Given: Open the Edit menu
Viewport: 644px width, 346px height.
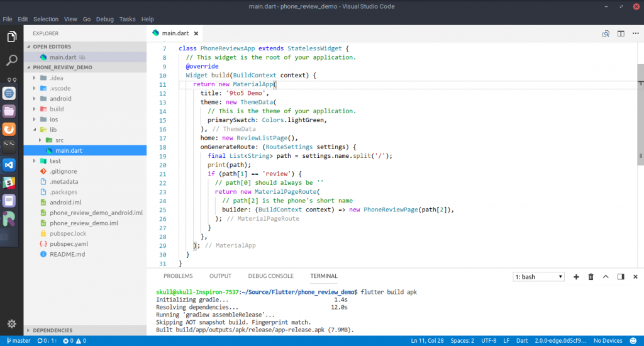Looking at the screenshot, I should coord(23,19).
